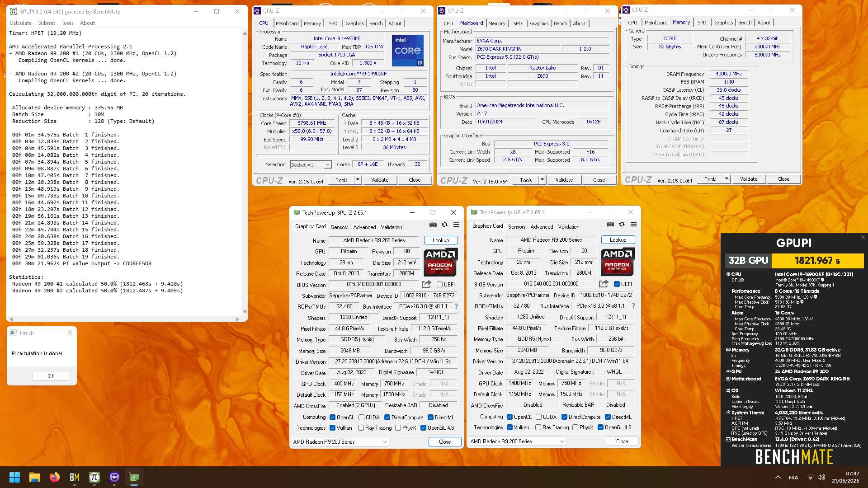Toggle OpenGL 4.6 checkbox in right GPU-Z
868x488 pixels.
601,427
